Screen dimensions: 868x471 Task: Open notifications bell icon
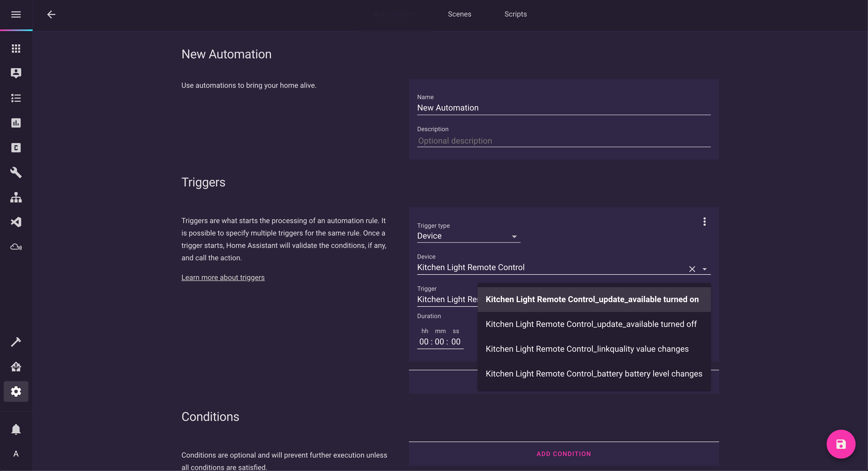[16, 429]
